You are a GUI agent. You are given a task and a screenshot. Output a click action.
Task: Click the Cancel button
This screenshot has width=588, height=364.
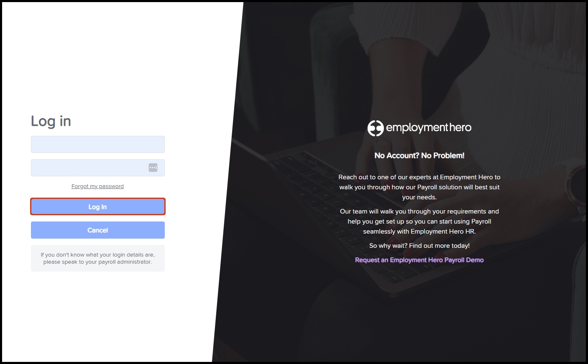98,230
